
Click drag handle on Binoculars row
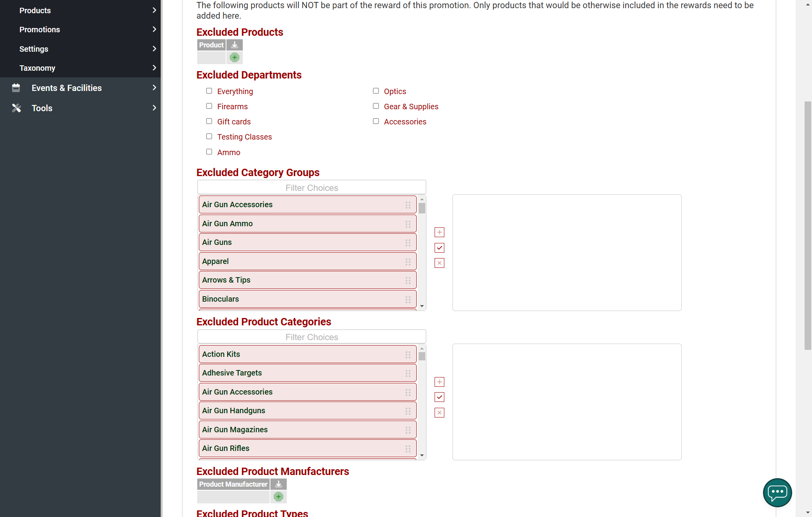point(408,299)
